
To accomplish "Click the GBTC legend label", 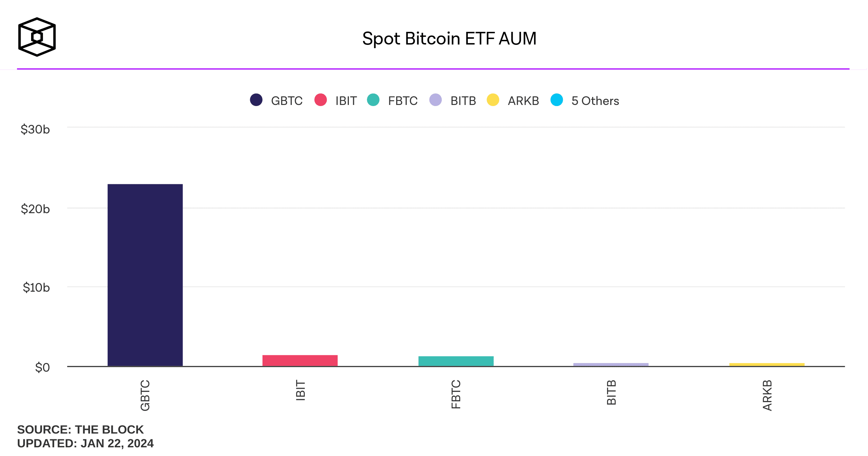I will click(287, 101).
